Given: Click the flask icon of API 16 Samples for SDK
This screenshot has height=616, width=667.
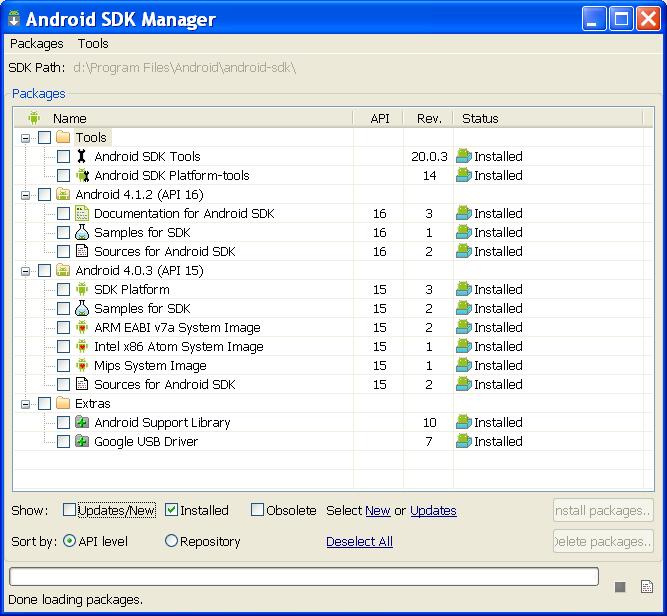Looking at the screenshot, I should click(x=82, y=232).
